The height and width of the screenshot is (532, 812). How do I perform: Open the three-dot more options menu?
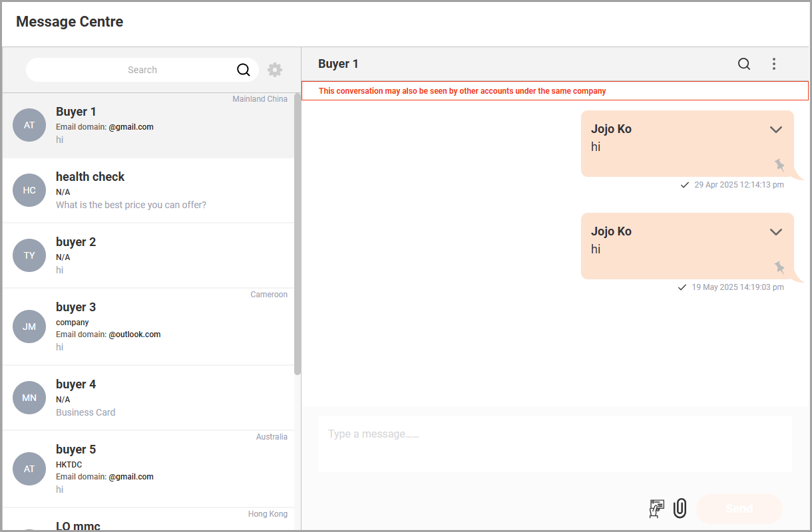point(773,64)
